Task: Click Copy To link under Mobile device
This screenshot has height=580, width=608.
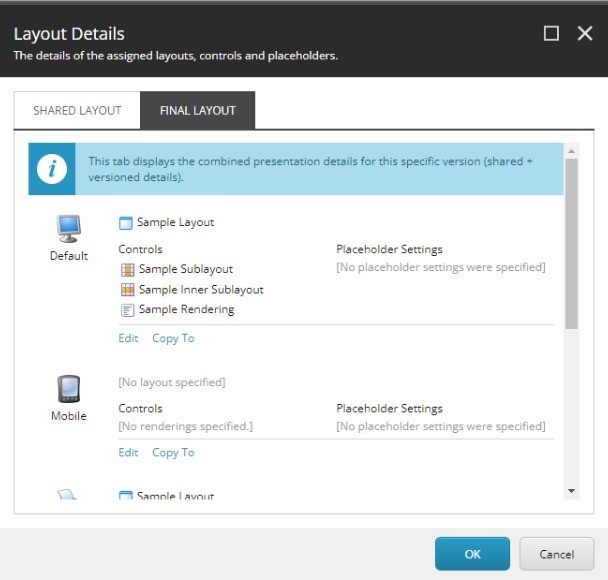Action: pyautogui.click(x=173, y=452)
